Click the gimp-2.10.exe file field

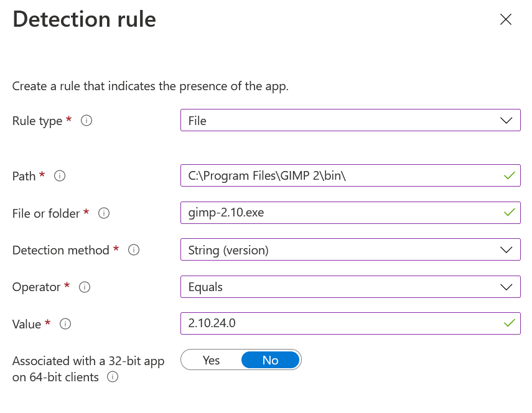342,213
